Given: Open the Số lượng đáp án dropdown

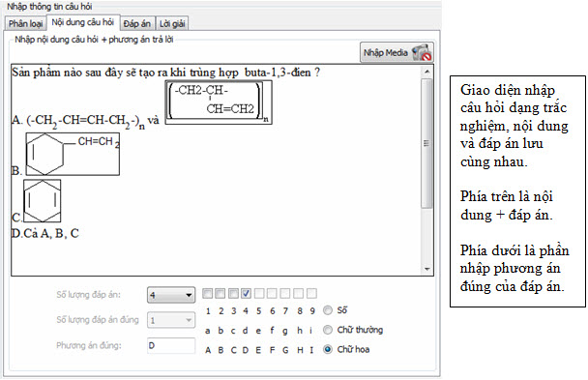Looking at the screenshot, I should 171,295.
